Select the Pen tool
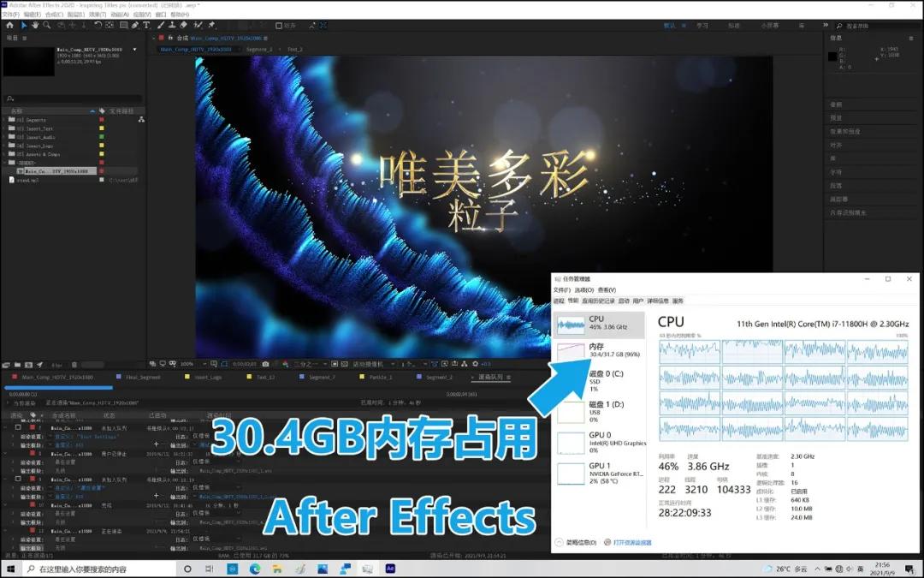The image size is (924, 578). click(135, 27)
